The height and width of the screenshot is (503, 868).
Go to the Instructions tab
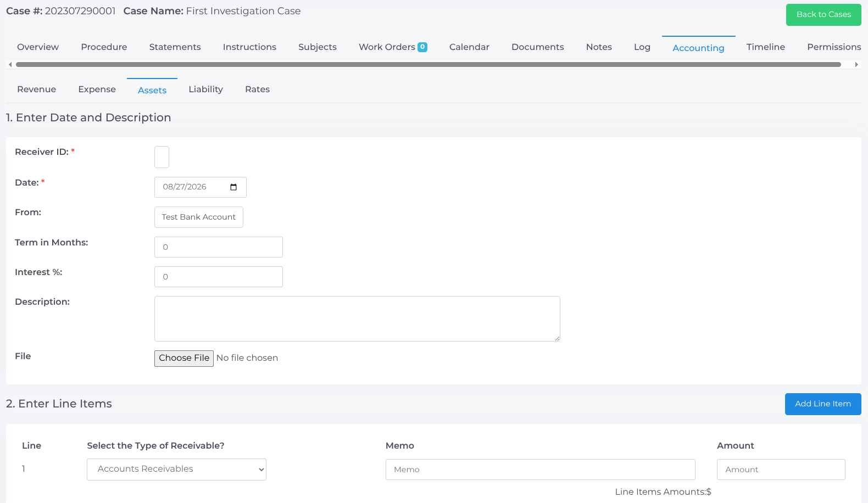coord(249,47)
